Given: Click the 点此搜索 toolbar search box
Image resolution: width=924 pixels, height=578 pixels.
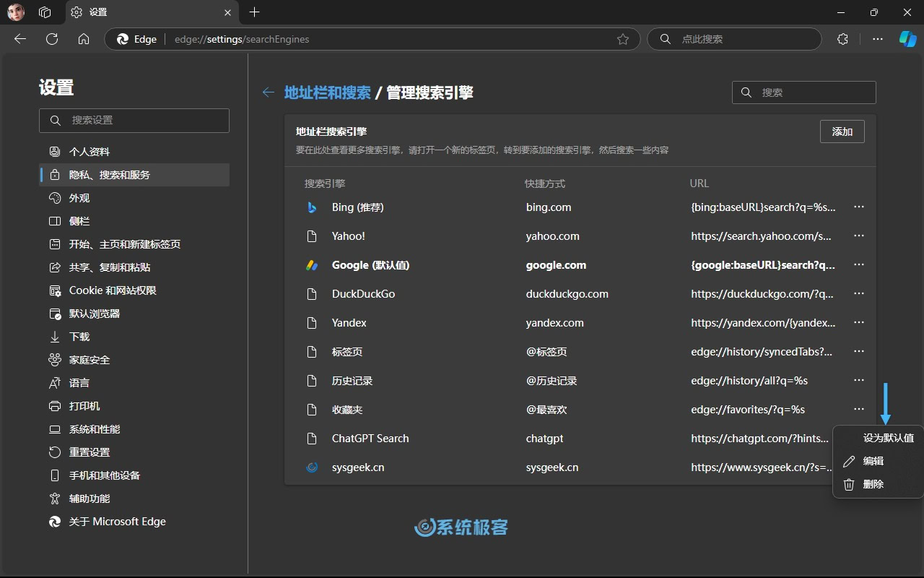Looking at the screenshot, I should (x=735, y=39).
